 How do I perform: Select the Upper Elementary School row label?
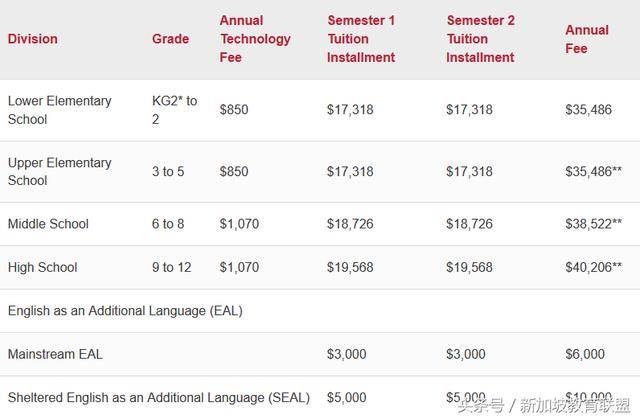coord(60,171)
